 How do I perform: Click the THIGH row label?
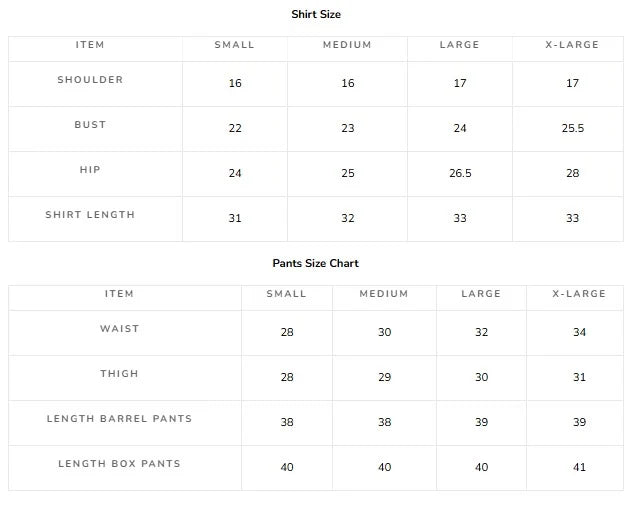[x=119, y=373]
